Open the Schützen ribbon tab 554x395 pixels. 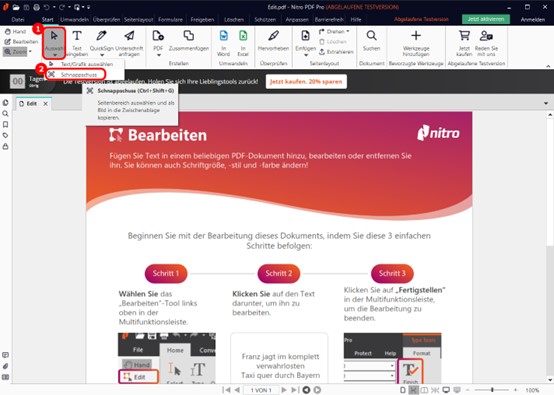pyautogui.click(x=265, y=19)
